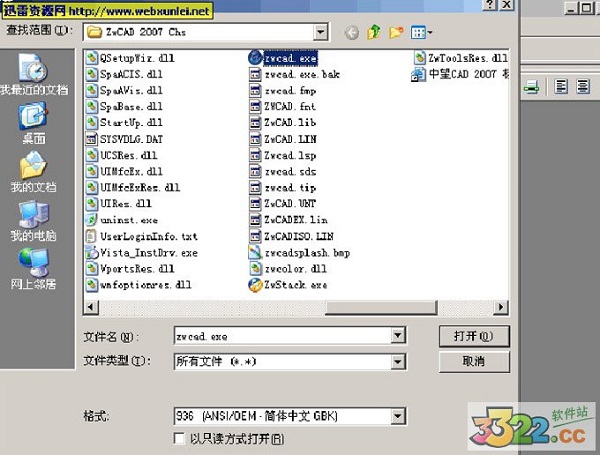600x455 pixels.
Task: Select Zwcad.lsp file
Action: click(x=282, y=155)
